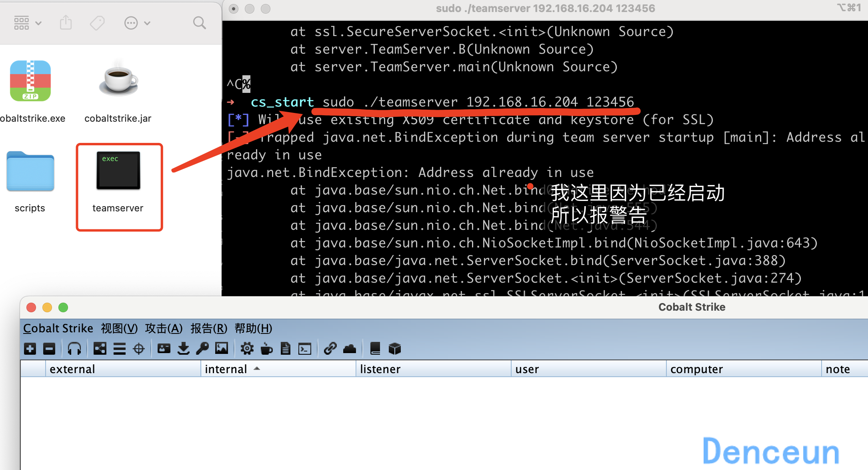
Task: Click the gear payload generator icon
Action: coord(247,349)
